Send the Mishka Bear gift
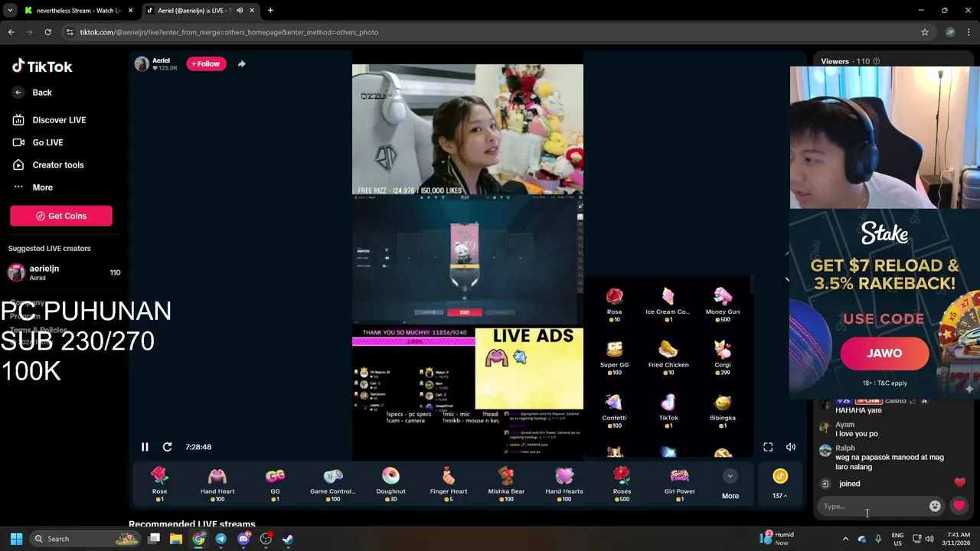The height and width of the screenshot is (551, 980). 506,484
